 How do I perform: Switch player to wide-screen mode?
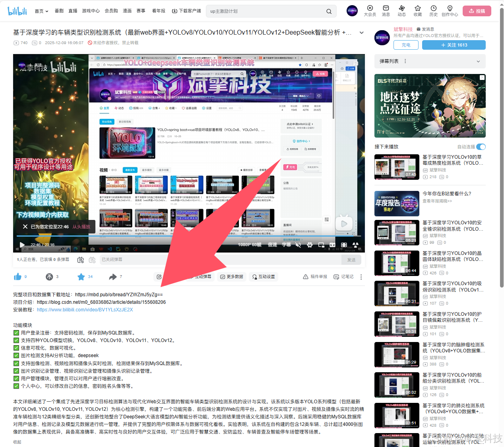pos(332,245)
